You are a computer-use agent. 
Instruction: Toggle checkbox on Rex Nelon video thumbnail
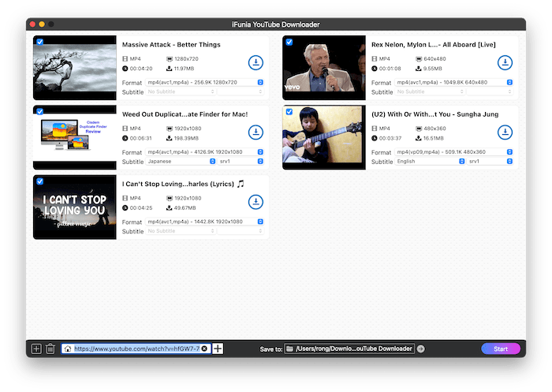pyautogui.click(x=289, y=42)
